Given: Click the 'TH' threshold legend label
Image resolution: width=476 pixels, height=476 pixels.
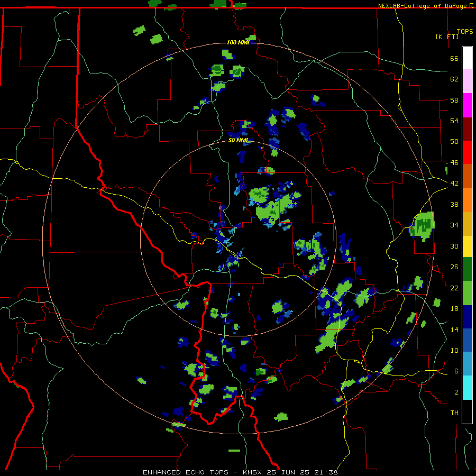Looking at the screenshot, I should (x=454, y=413).
